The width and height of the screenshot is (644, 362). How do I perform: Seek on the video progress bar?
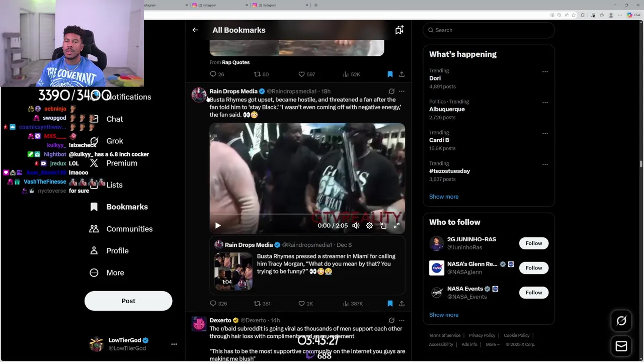tap(307, 214)
